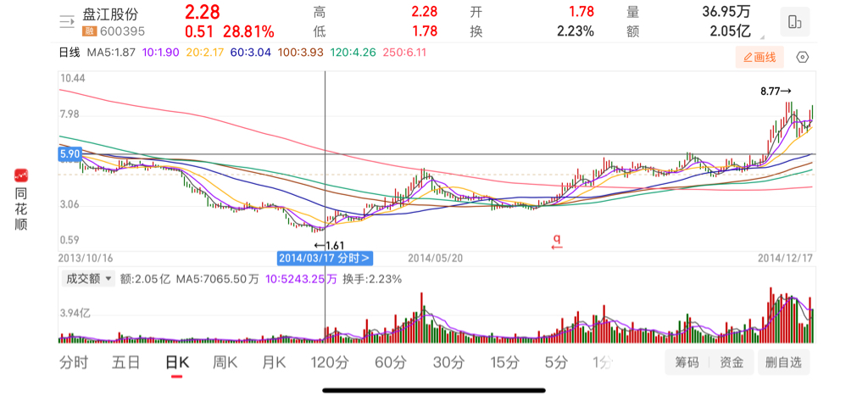This screenshot has width=868, height=401.
Task: Switch to 60分 period tab
Action: coord(391,363)
